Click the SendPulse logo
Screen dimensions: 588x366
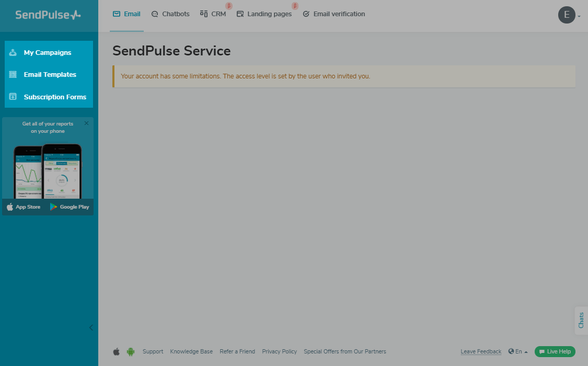48,15
